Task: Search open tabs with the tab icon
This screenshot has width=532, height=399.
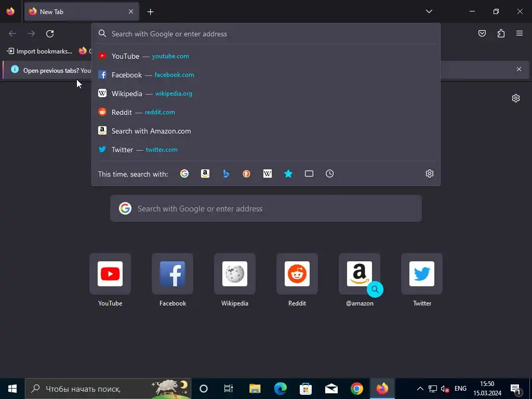Action: 309,174
